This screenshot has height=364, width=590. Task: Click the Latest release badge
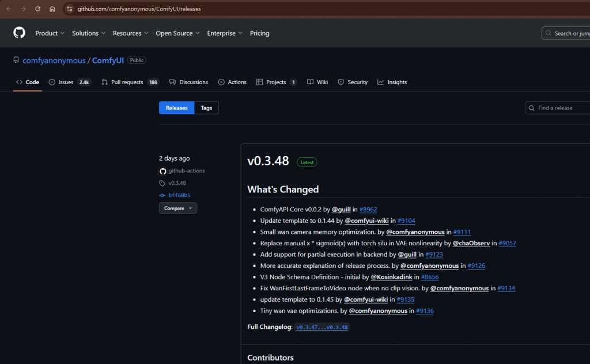(x=307, y=162)
